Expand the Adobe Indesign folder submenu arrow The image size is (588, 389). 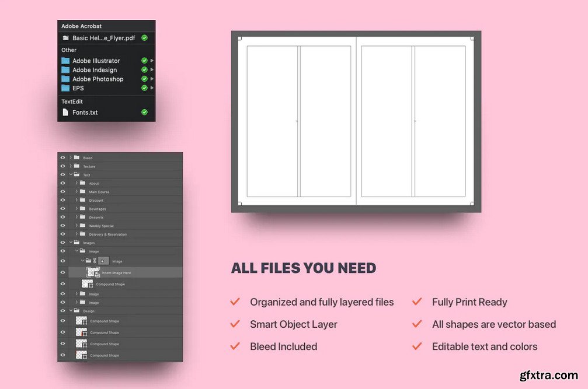tap(152, 70)
